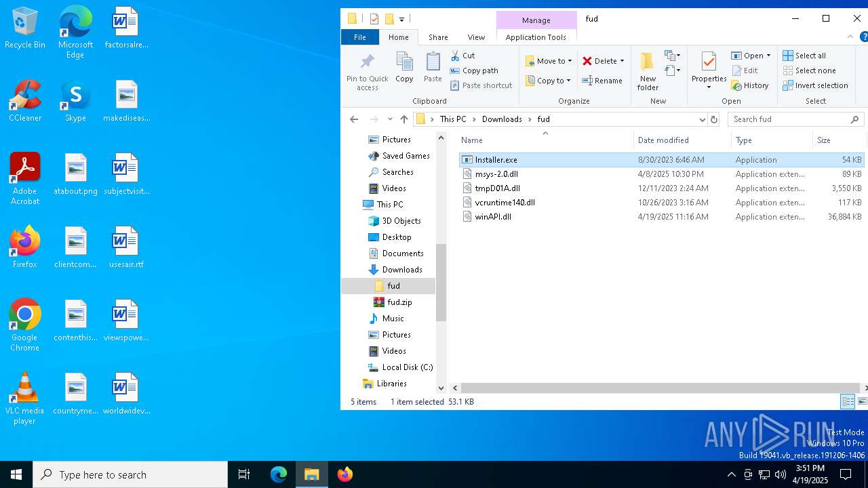The width and height of the screenshot is (868, 488).
Task: Open Local Disk (C:) in navigation pane
Action: point(400,367)
